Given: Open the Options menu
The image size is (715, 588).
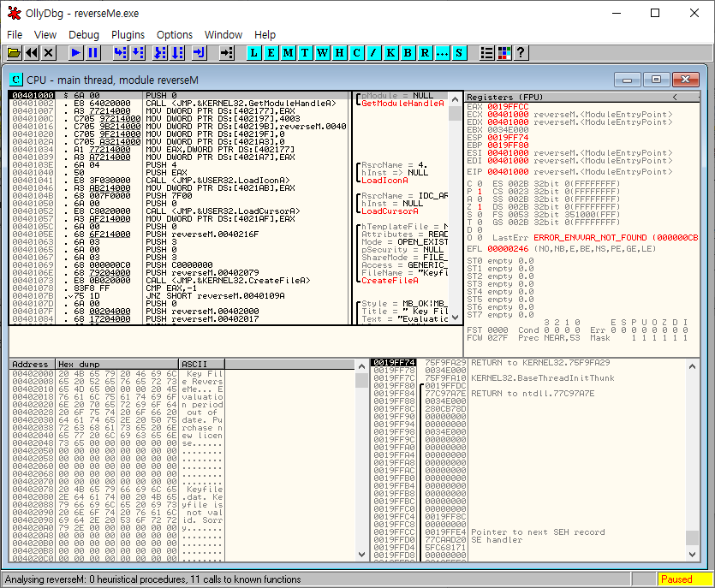Looking at the screenshot, I should tap(174, 34).
